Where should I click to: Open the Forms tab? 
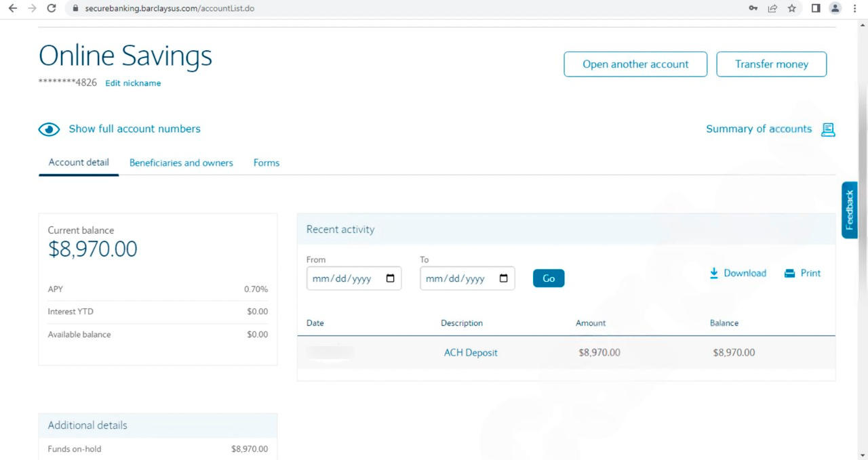point(267,163)
